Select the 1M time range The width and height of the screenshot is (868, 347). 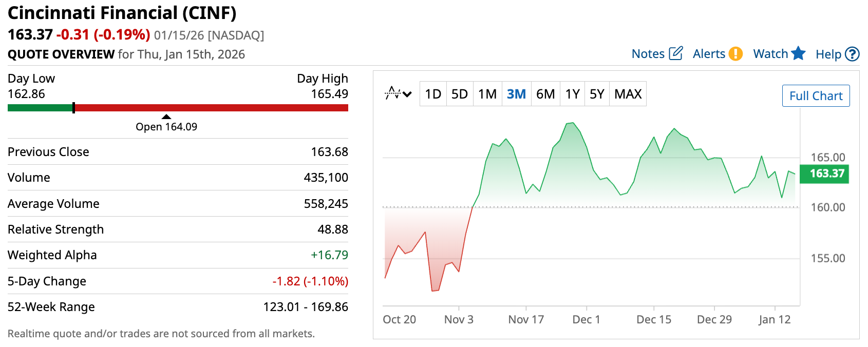[487, 94]
